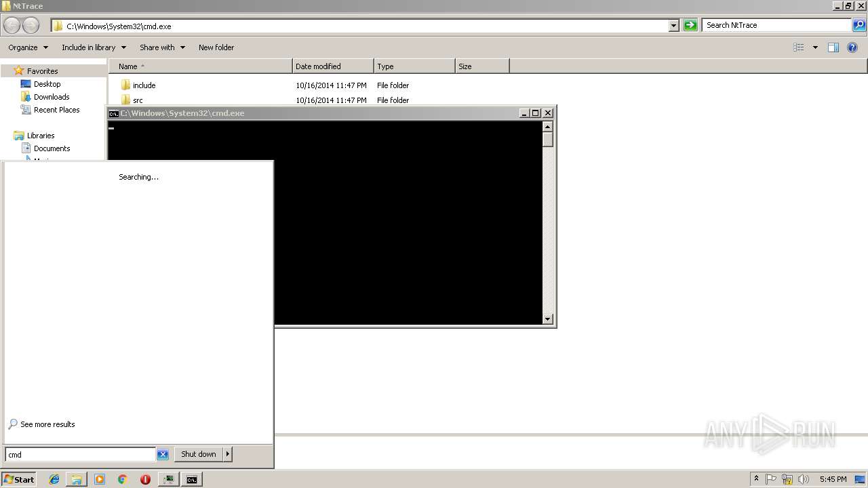Open Action Center flag icon

[771, 479]
